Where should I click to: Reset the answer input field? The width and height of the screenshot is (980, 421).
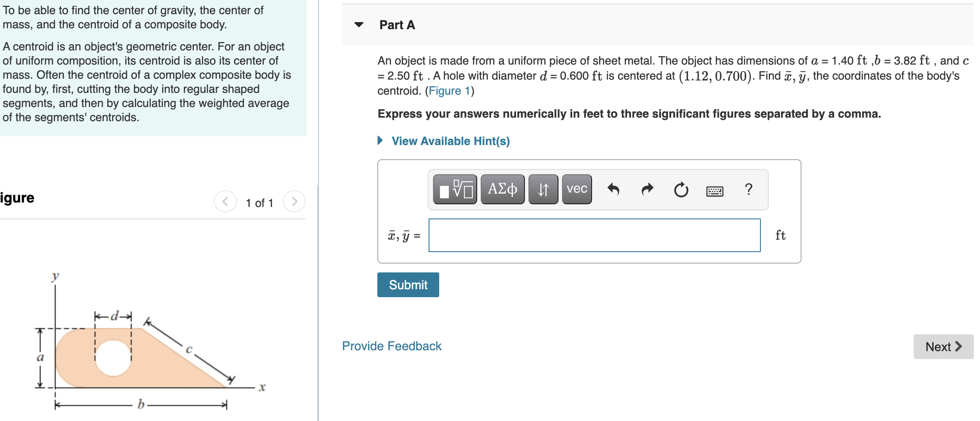point(680,190)
